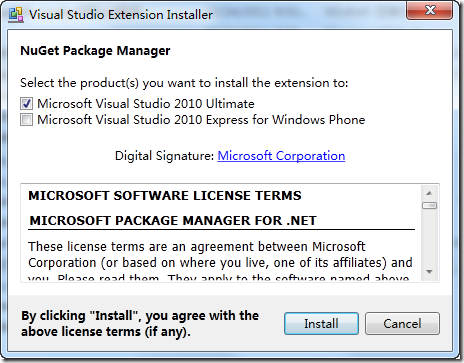
Task: Click the Install button
Action: pos(321,323)
